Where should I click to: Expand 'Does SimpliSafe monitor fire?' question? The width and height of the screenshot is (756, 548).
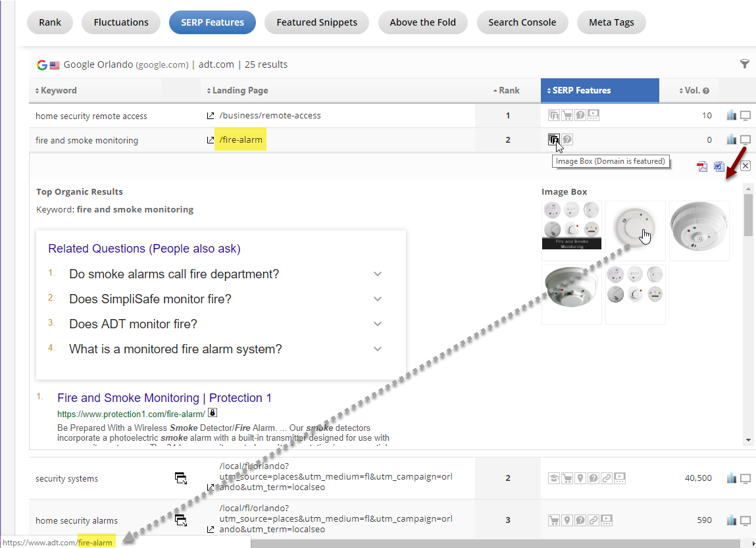[377, 299]
